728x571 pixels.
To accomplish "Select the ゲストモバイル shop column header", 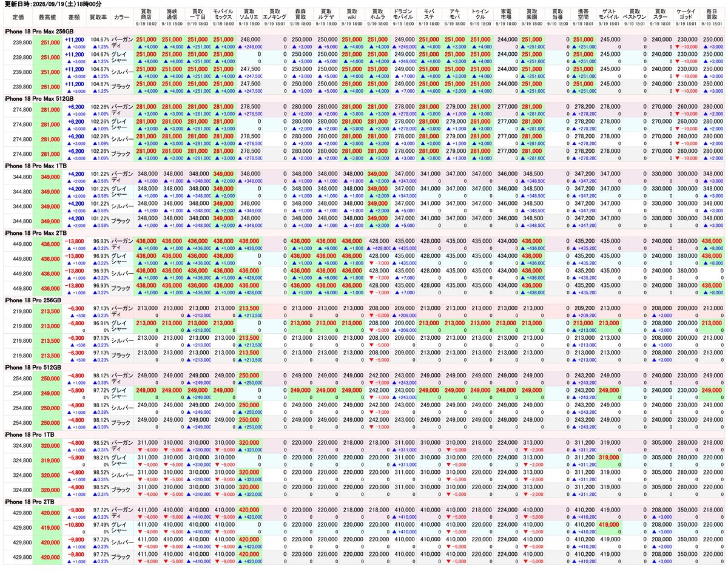I will pyautogui.click(x=608, y=15).
